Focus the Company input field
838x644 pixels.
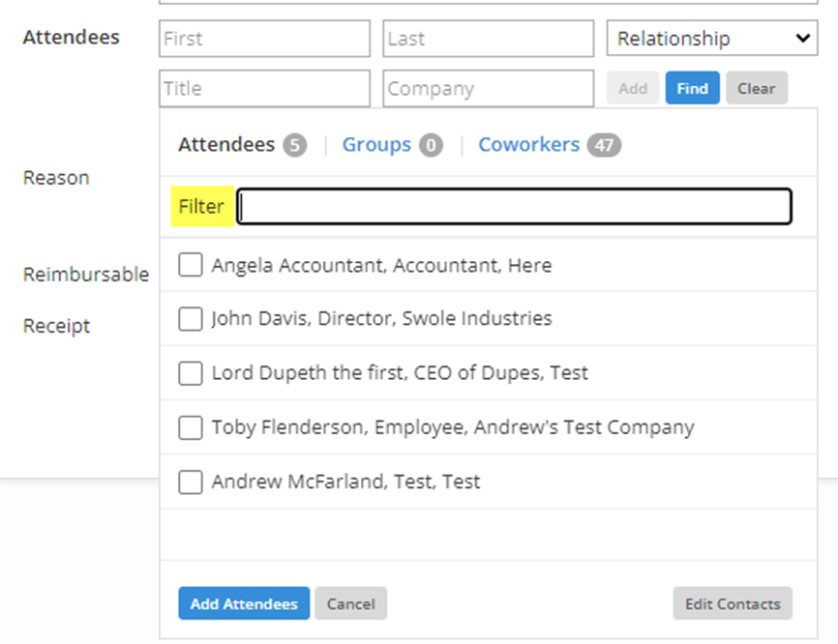point(488,88)
